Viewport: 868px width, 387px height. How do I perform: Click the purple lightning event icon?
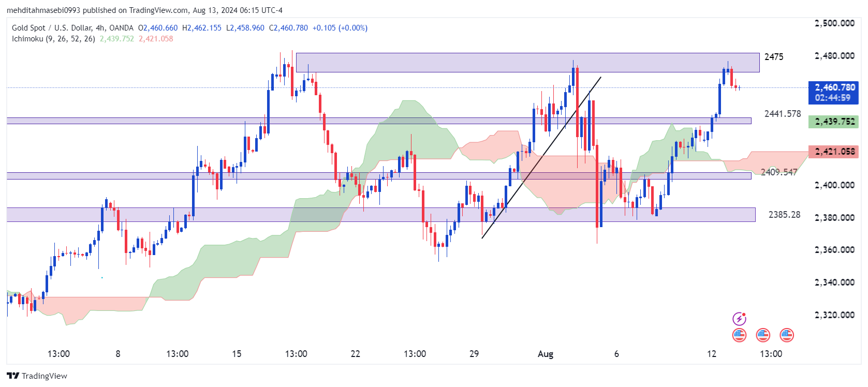tap(739, 318)
